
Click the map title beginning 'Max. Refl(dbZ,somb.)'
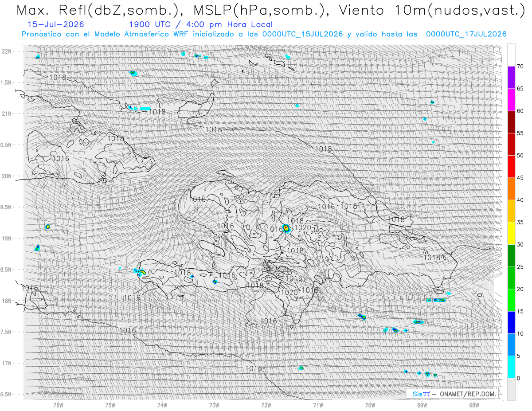(x=270, y=11)
